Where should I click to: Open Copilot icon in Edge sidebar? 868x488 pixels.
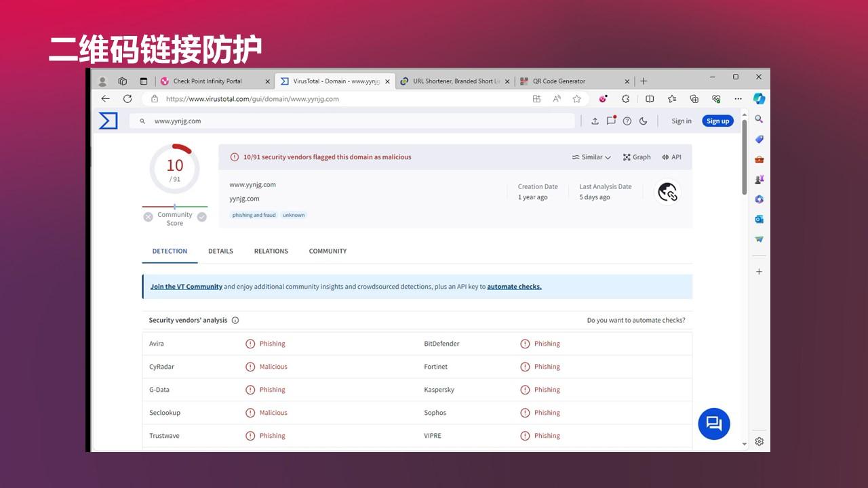(x=759, y=99)
